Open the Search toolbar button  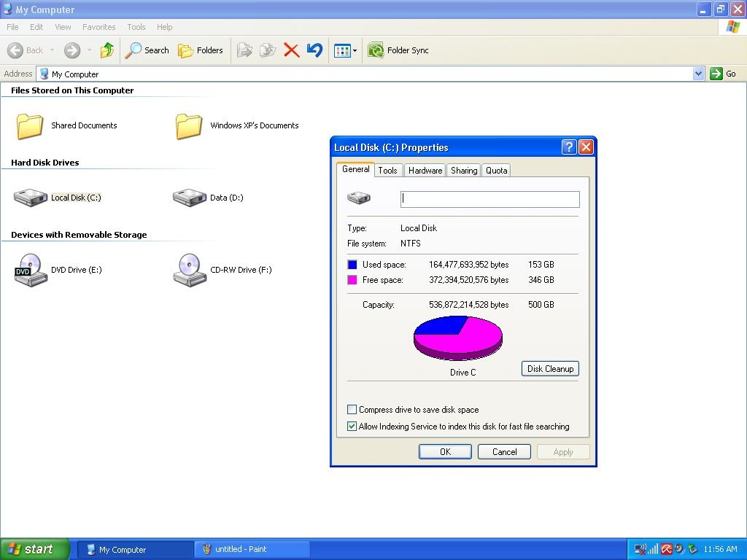click(x=147, y=50)
